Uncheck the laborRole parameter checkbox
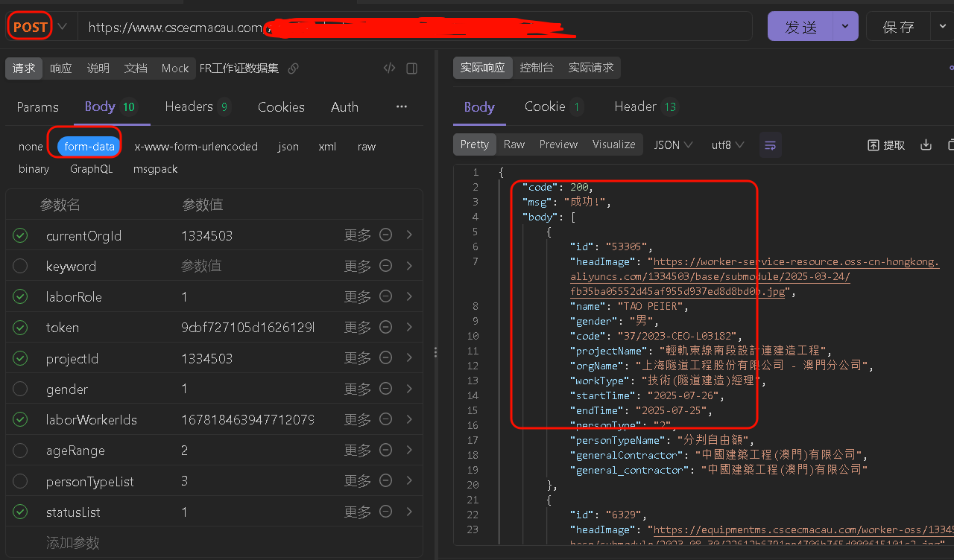 coord(20,296)
